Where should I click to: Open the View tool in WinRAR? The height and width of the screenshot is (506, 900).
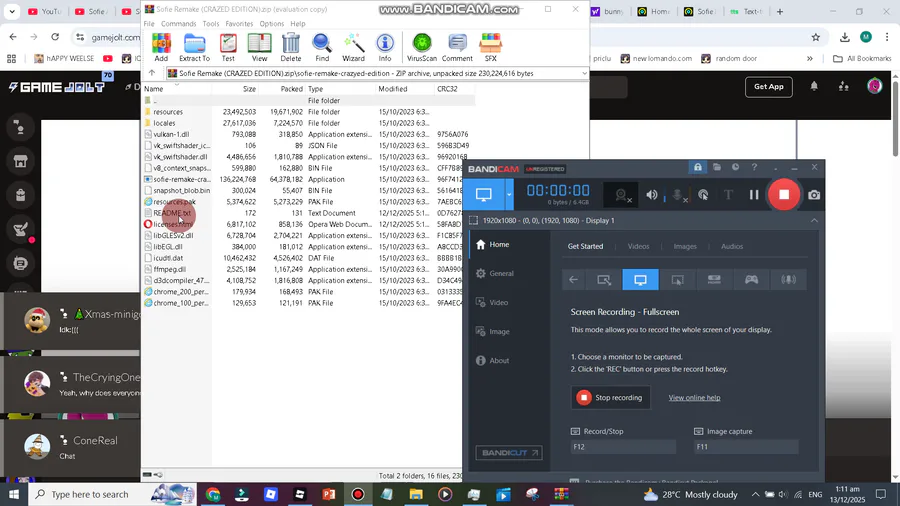pos(259,47)
